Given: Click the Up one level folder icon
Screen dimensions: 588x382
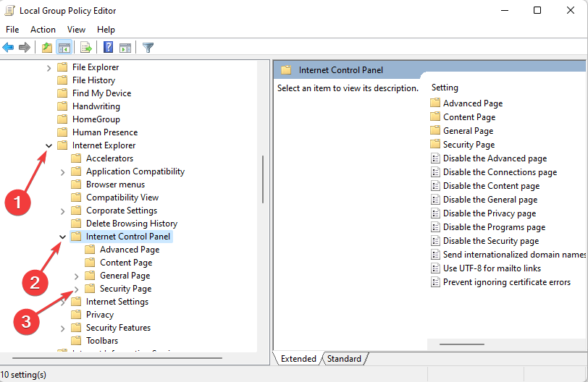Looking at the screenshot, I should 47,48.
